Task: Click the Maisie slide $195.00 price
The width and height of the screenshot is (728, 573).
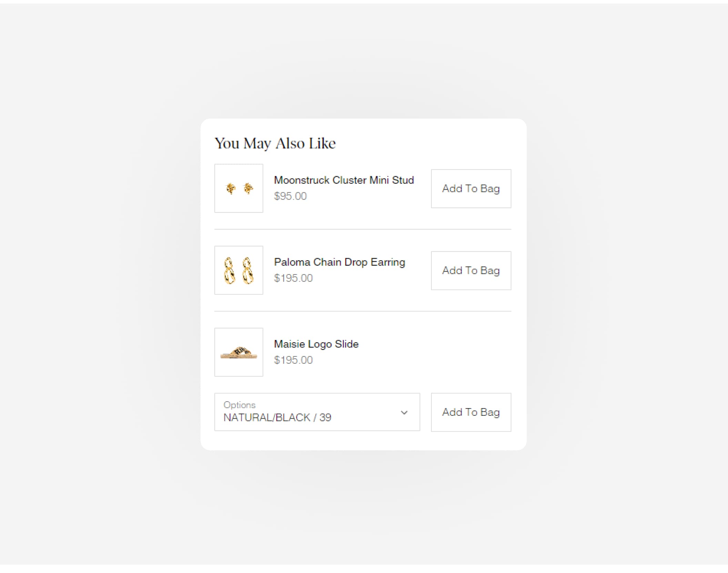Action: pos(293,360)
